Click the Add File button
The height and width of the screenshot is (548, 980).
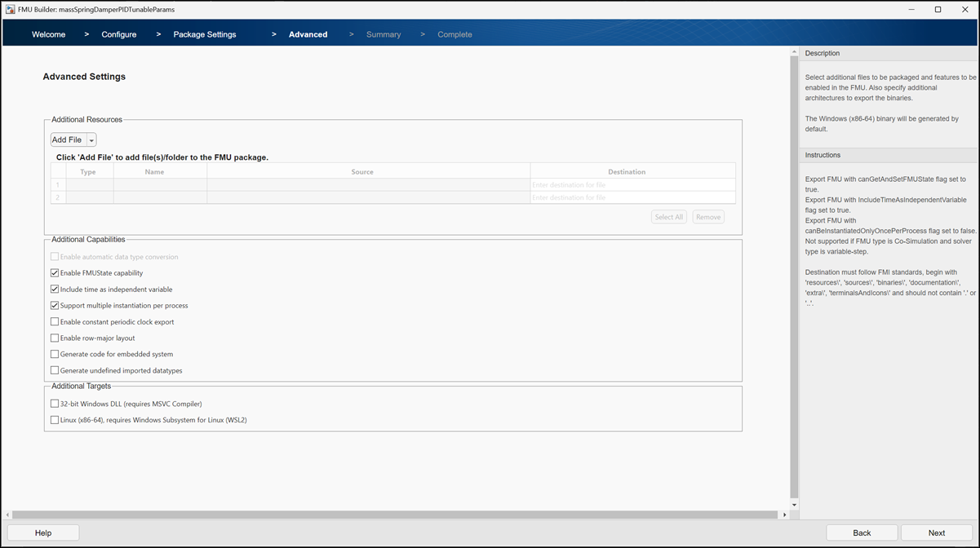(x=65, y=139)
